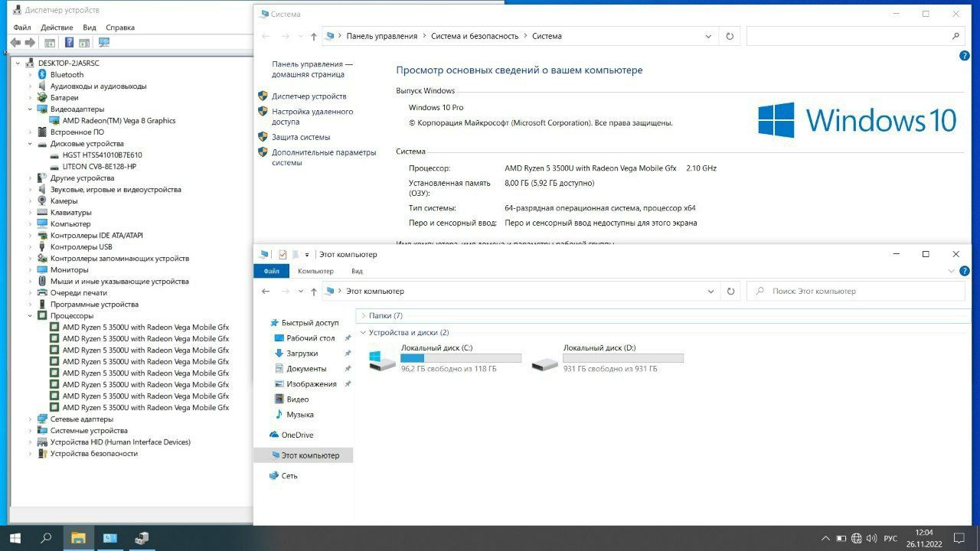Open the blue Файл tab in Explorer

271,271
